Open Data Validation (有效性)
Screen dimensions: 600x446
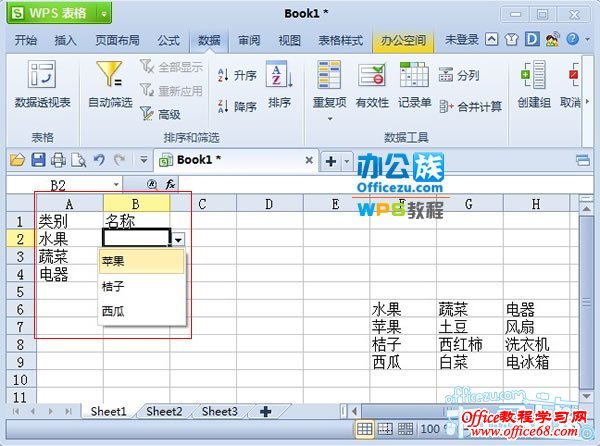(372, 85)
